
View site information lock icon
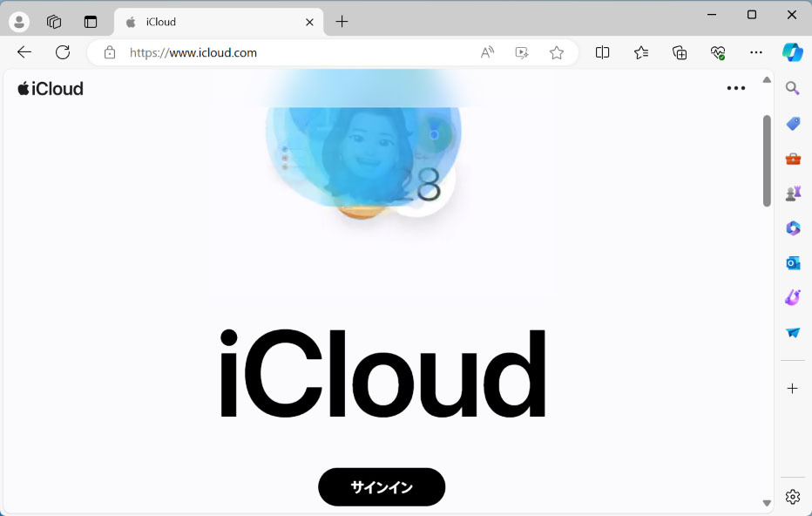(x=109, y=52)
